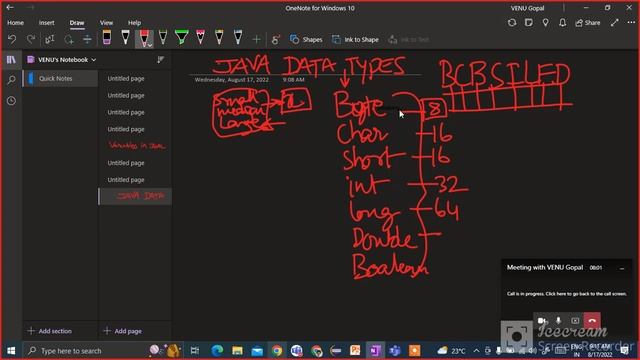Image resolution: width=640 pixels, height=360 pixels.
Task: Open the search pane
Action: click(11, 80)
